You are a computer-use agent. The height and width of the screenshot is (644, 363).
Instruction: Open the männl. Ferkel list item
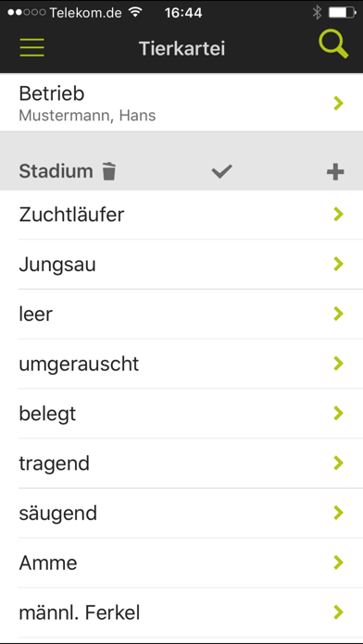(x=181, y=613)
